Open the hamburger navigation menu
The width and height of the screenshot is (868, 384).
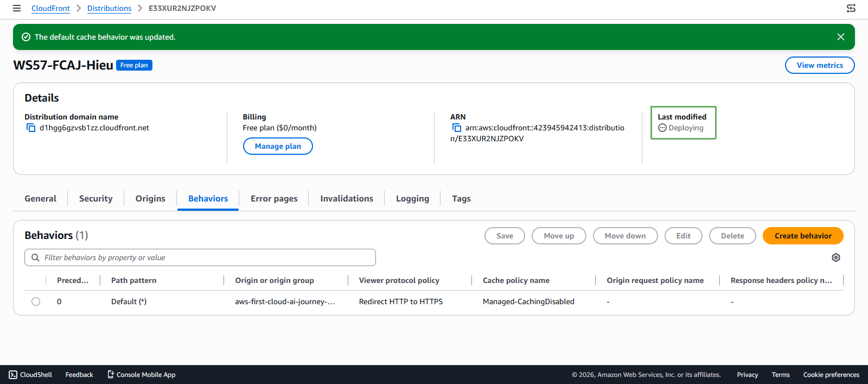click(17, 8)
